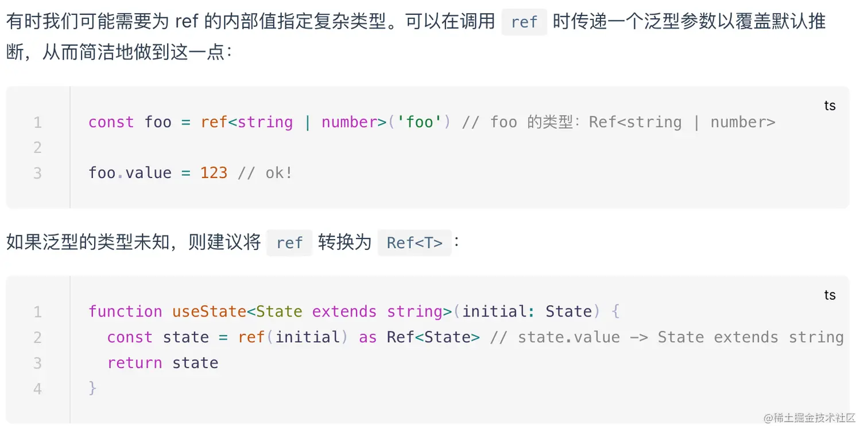868x436 pixels.
Task: Click the "// ok!" comment
Action: click(x=265, y=173)
